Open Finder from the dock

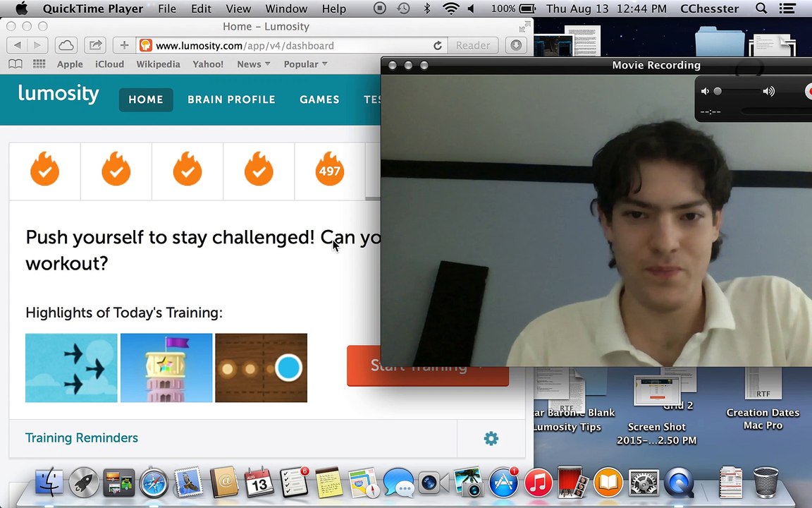pos(49,482)
